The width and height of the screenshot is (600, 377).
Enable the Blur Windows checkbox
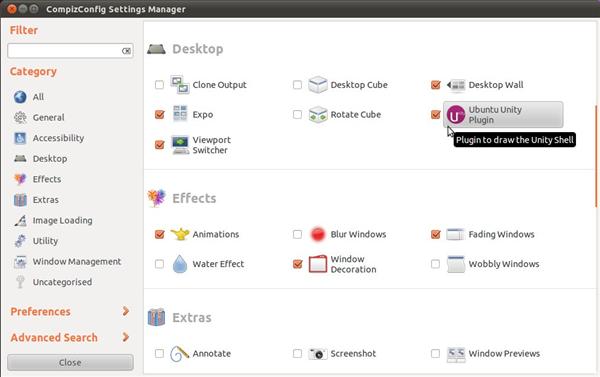(297, 234)
